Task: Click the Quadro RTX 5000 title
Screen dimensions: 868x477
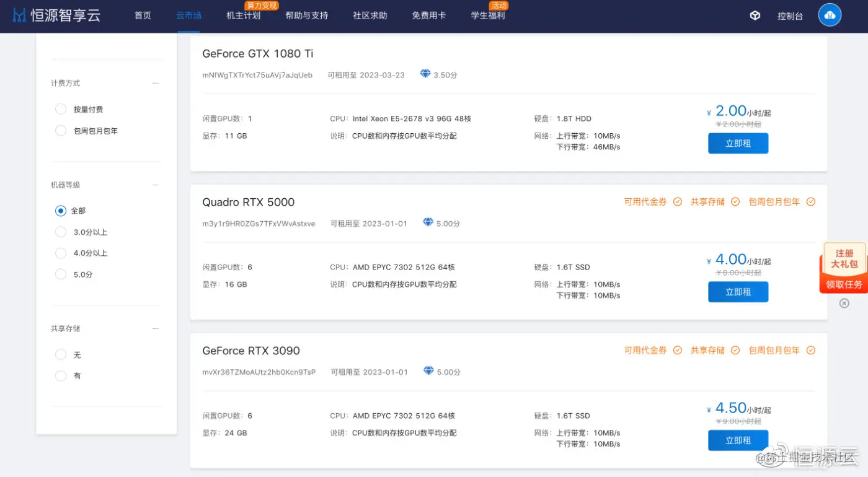Action: pos(249,202)
